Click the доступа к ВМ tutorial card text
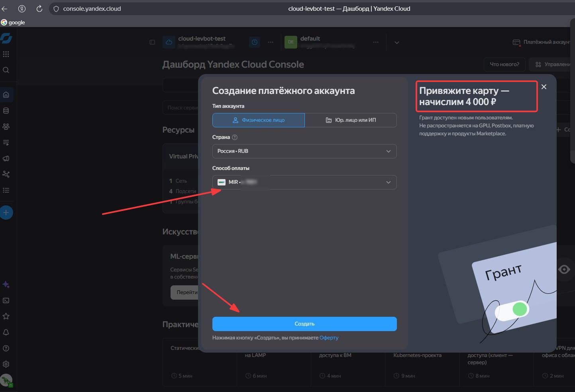Image resolution: width=575 pixels, height=392 pixels. [x=335, y=355]
